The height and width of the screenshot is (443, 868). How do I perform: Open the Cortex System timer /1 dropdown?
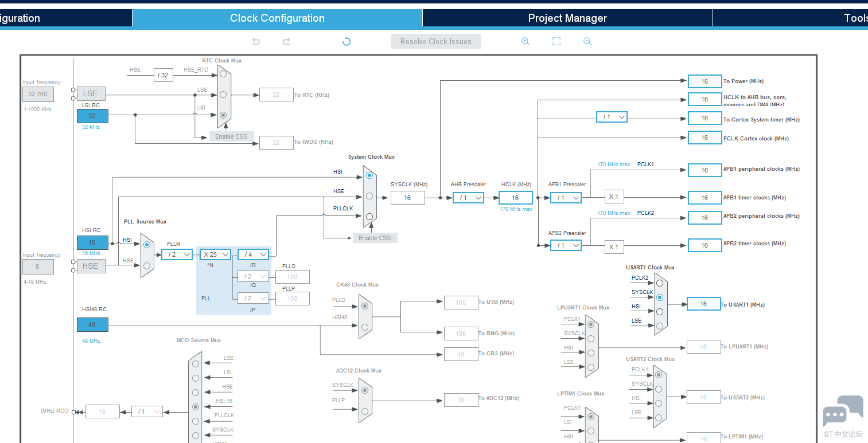612,117
